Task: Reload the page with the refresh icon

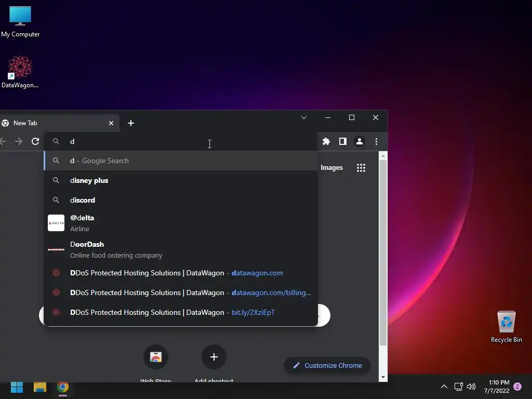Action: click(35, 141)
